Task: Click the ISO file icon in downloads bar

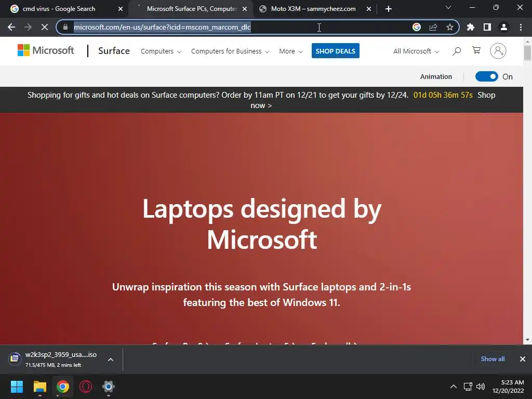Action: (15, 358)
